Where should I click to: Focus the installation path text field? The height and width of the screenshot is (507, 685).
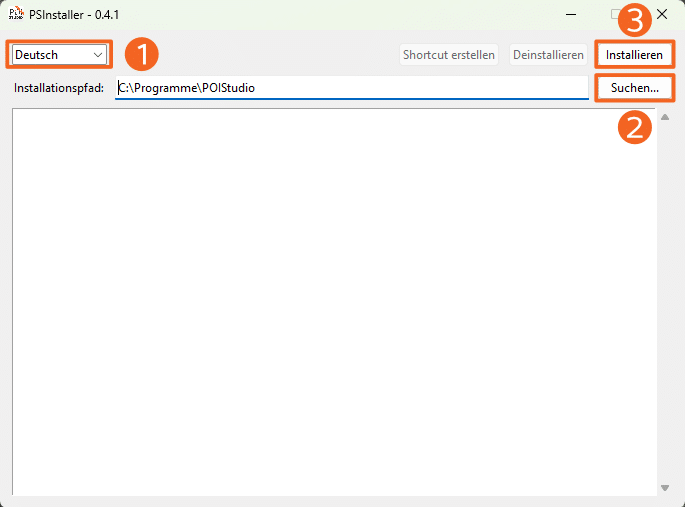coord(350,88)
